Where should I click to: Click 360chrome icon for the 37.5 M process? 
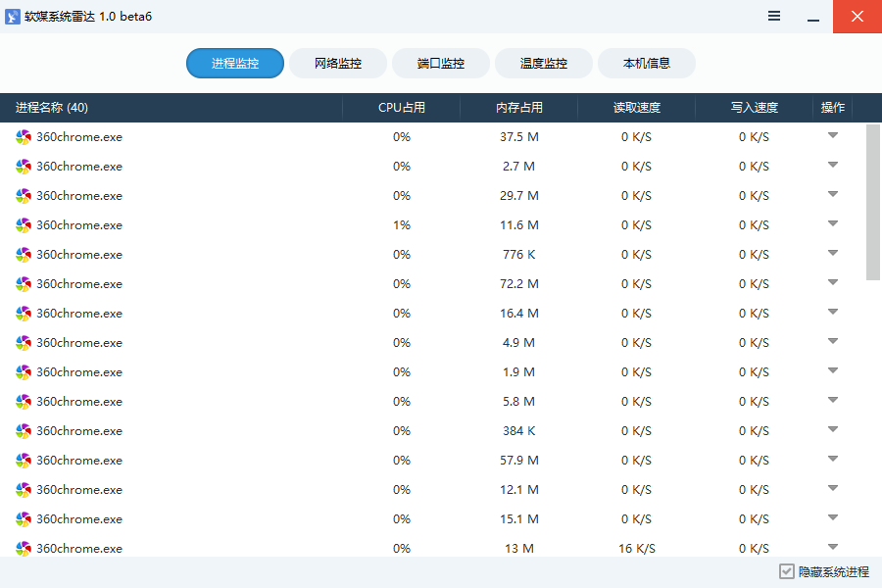[x=24, y=137]
